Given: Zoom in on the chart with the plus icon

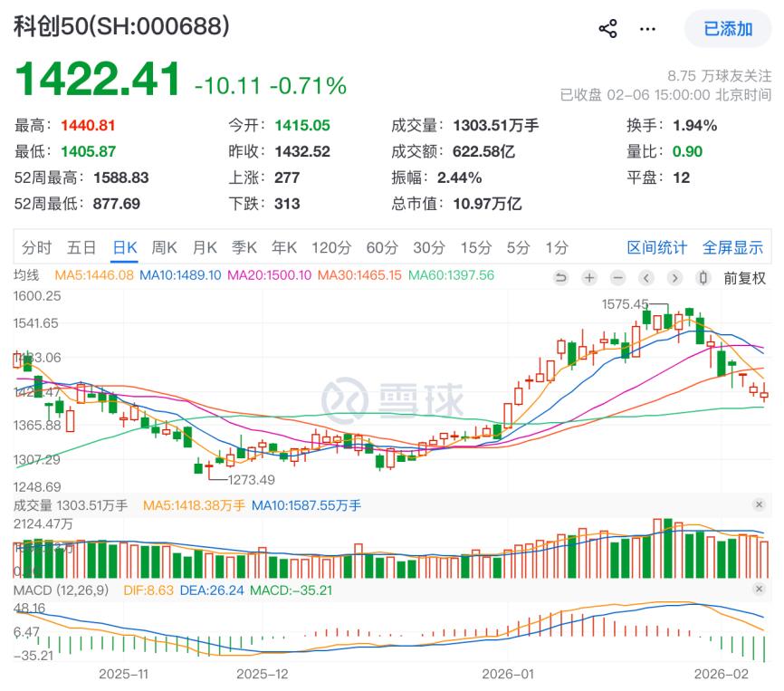Looking at the screenshot, I should [588, 277].
